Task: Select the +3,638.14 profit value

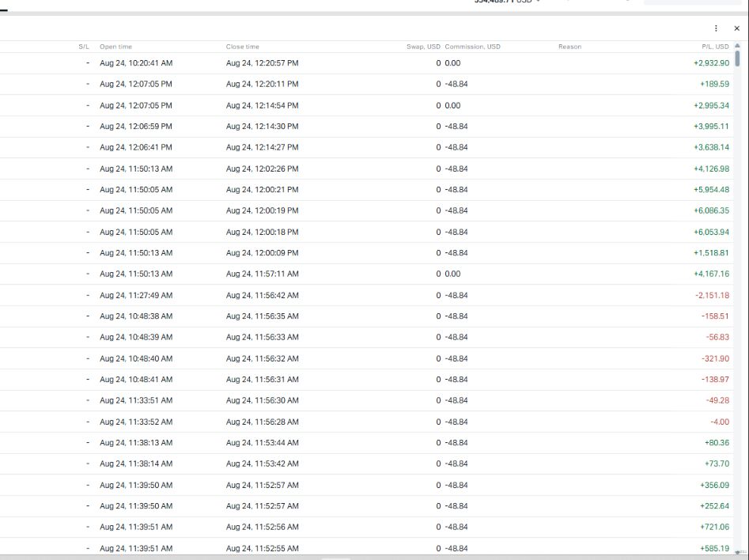Action: click(711, 148)
